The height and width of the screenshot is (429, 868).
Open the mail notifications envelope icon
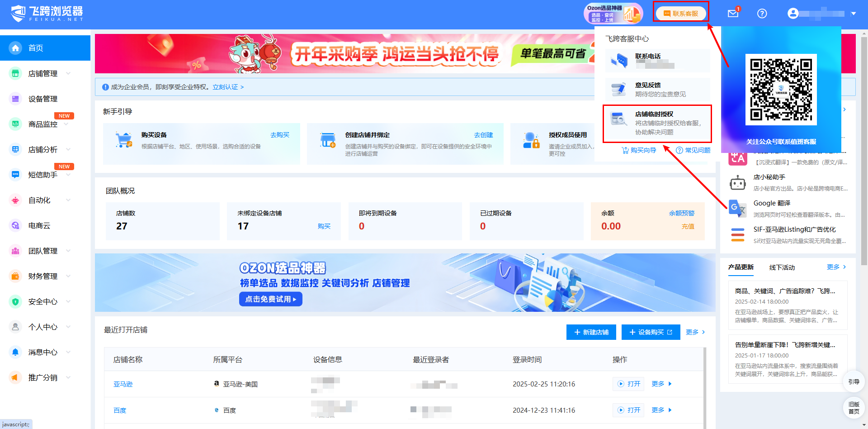tap(733, 14)
